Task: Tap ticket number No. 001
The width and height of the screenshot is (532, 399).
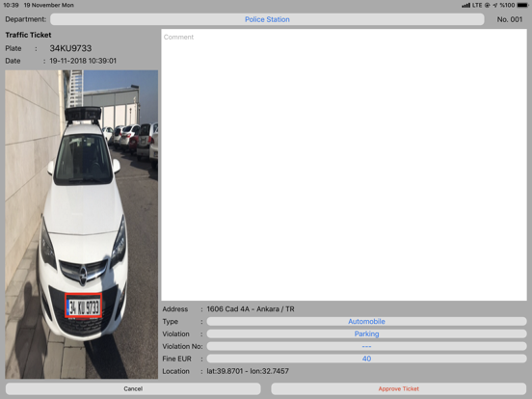Action: (x=509, y=19)
